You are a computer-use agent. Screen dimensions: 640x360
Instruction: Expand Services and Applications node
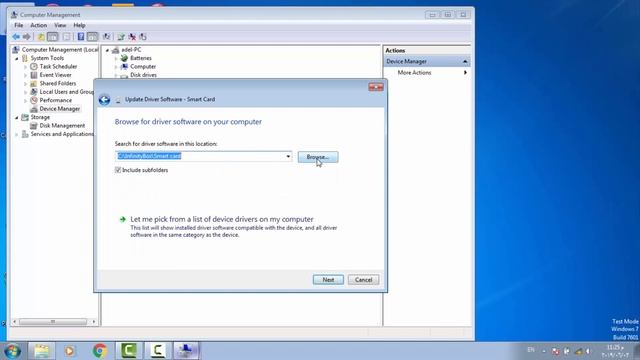pyautogui.click(x=17, y=134)
